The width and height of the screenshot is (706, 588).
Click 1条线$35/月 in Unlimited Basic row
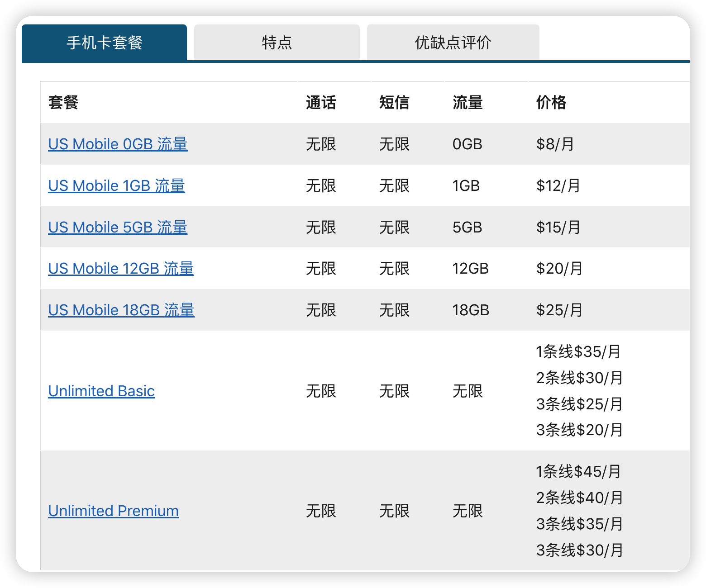tap(578, 352)
